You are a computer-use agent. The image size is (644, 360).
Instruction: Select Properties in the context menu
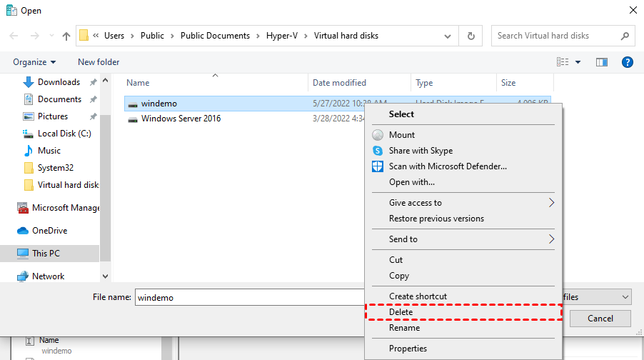pos(408,349)
